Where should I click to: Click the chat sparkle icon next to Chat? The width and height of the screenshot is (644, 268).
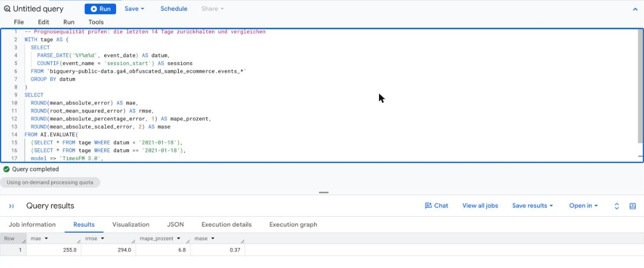click(428, 205)
